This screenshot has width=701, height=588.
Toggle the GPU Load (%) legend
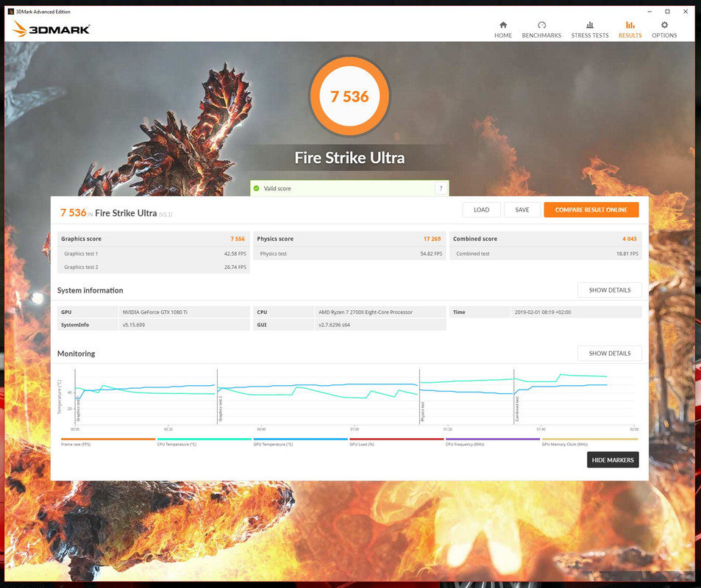tap(396, 442)
